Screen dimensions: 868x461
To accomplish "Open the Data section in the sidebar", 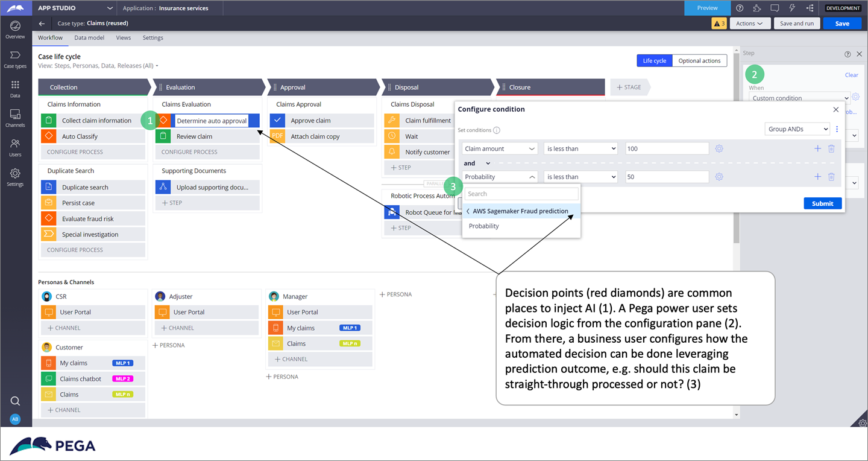I will pos(16,89).
